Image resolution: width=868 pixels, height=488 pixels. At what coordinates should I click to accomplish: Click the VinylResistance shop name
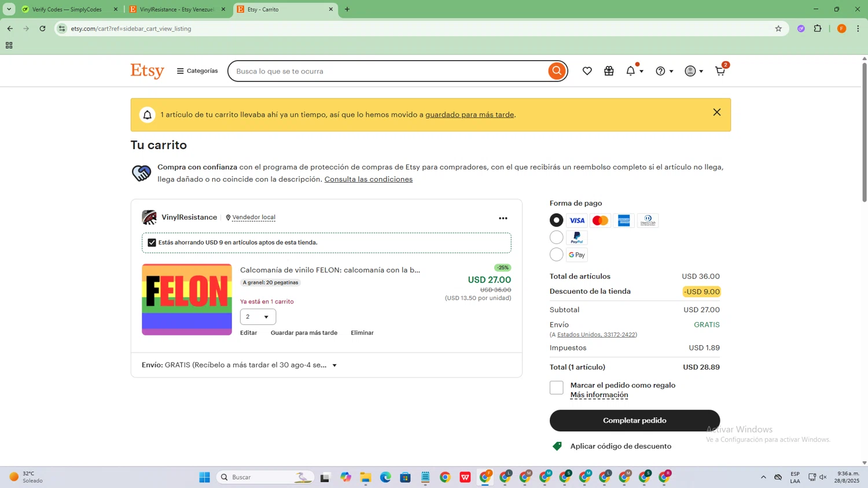click(x=189, y=217)
